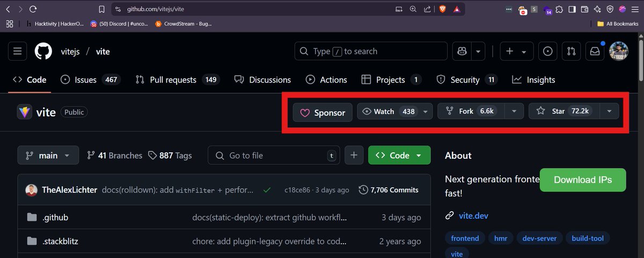
Task: Open the user avatar menu
Action: (619, 51)
